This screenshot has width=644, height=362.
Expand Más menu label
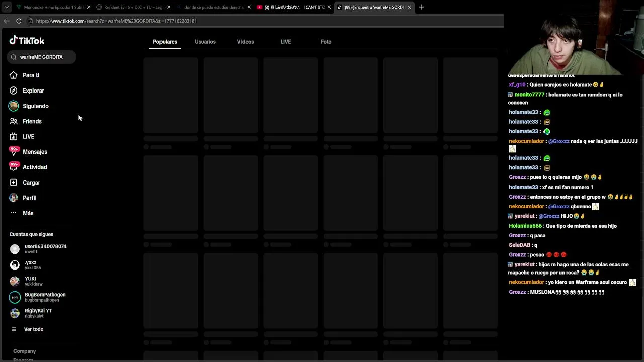coord(28,213)
